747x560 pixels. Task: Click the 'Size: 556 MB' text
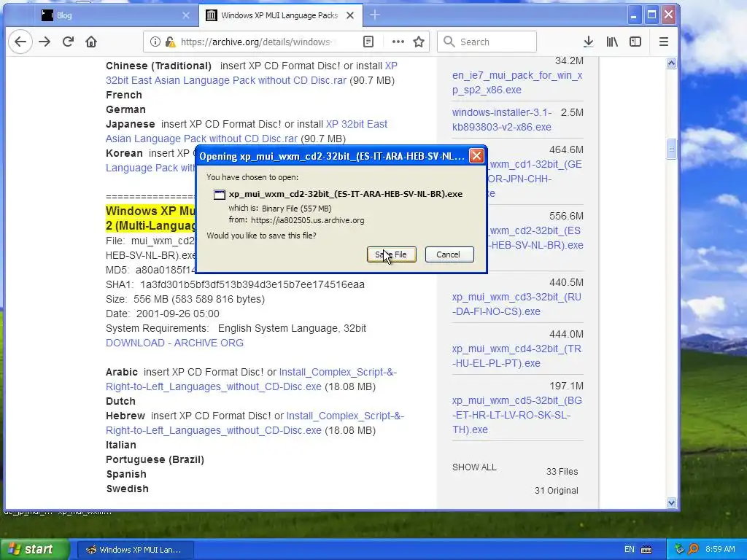185,299
